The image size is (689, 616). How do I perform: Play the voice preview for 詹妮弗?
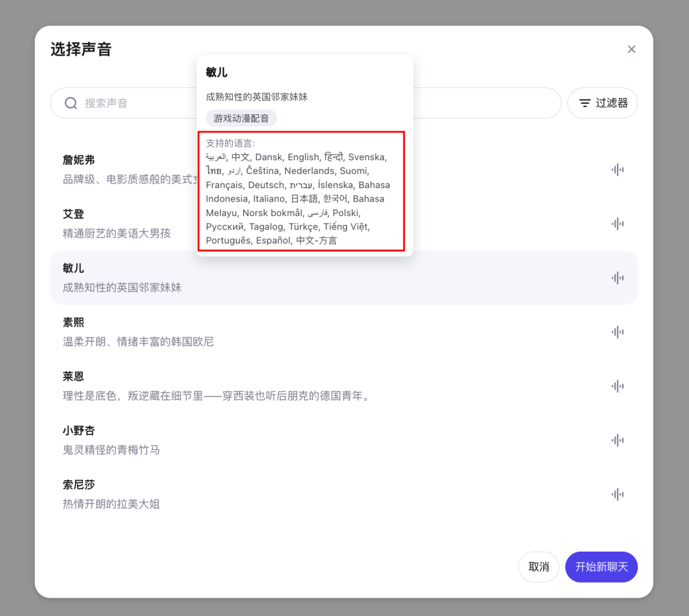pyautogui.click(x=617, y=169)
